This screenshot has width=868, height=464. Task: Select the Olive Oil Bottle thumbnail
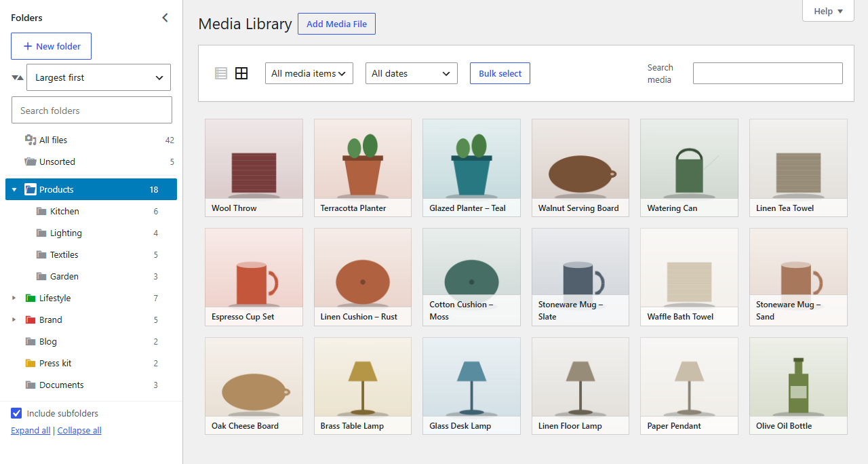coord(798,385)
